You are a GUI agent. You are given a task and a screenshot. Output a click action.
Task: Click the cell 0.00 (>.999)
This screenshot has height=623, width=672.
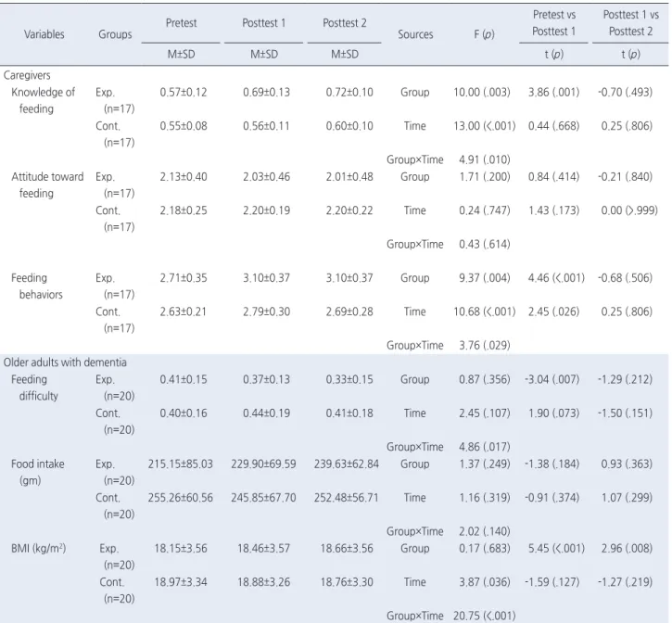[629, 210]
